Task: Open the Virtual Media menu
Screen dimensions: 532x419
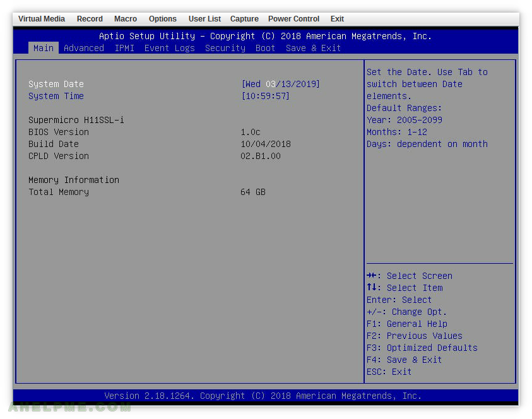Action: pos(42,19)
